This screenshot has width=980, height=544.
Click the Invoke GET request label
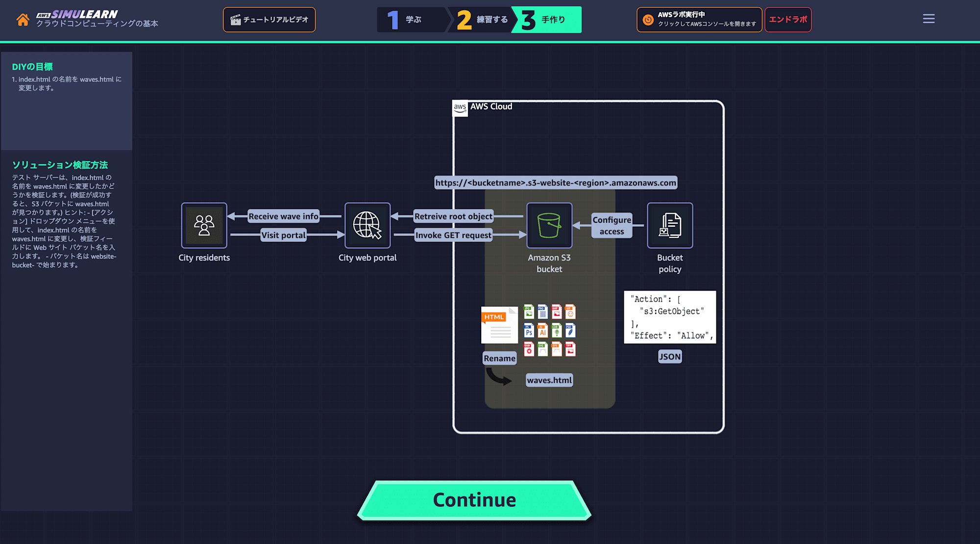point(453,235)
